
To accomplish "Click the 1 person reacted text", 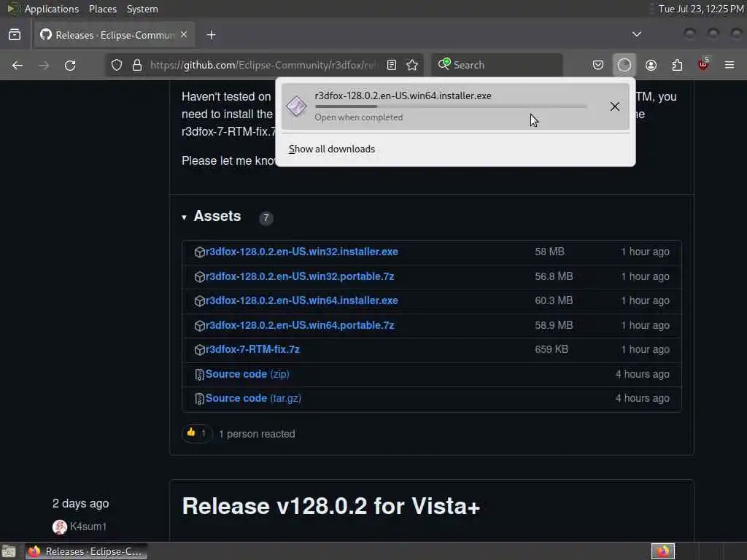I will (257, 434).
